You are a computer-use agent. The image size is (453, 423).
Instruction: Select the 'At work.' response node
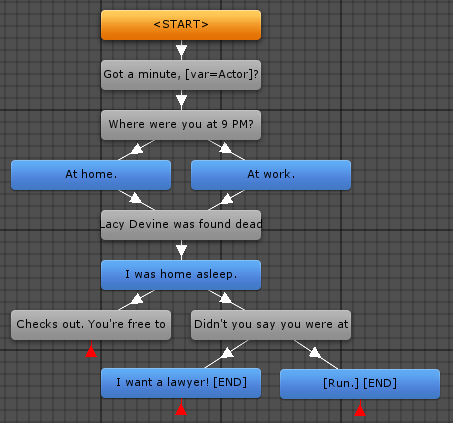pyautogui.click(x=271, y=175)
